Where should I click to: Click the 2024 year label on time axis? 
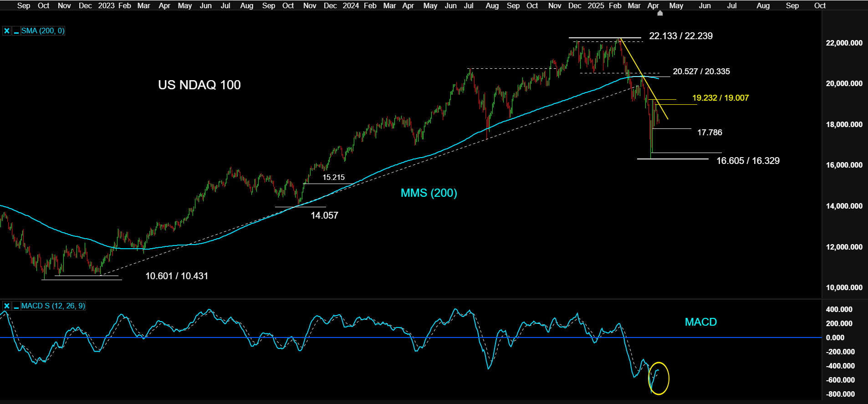point(351,5)
